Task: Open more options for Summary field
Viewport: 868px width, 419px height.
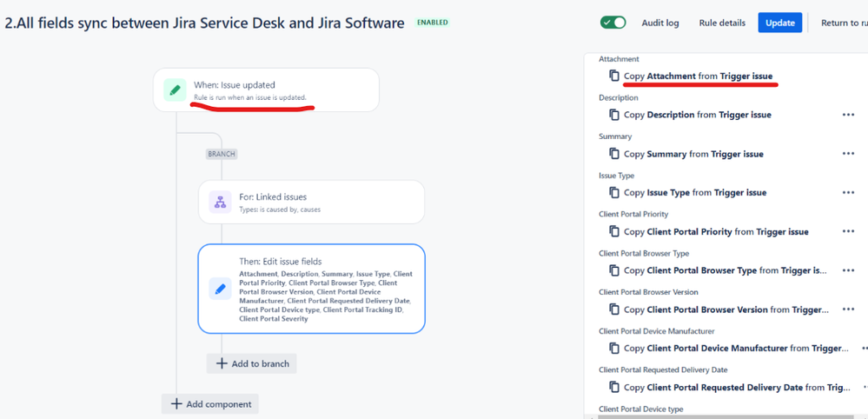Action: pos(848,154)
